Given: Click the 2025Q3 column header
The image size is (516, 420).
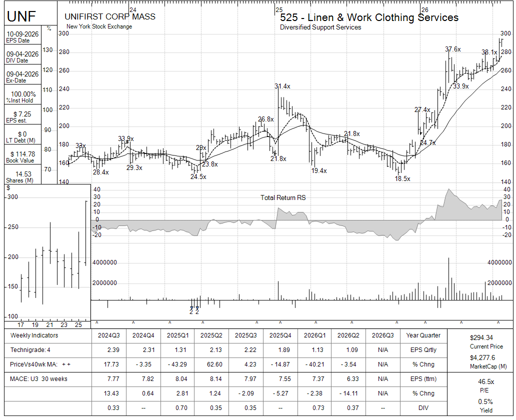Looking at the screenshot, I should [x=246, y=335].
